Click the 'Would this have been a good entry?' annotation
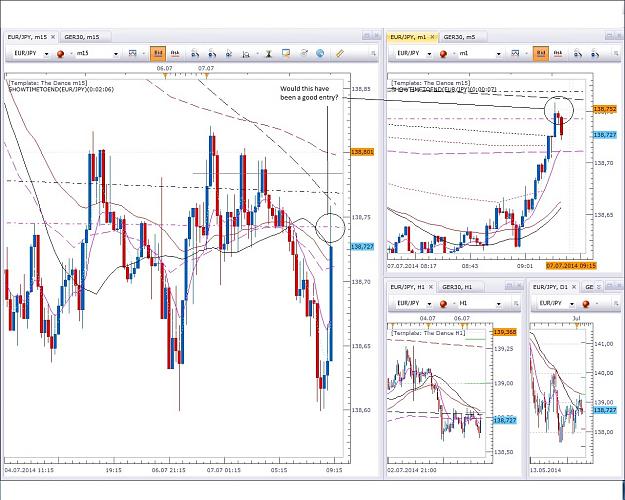 point(309,93)
